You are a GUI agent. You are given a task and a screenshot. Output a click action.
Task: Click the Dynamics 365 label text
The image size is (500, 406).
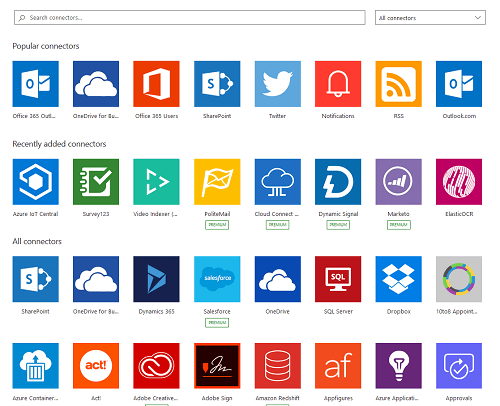click(156, 311)
